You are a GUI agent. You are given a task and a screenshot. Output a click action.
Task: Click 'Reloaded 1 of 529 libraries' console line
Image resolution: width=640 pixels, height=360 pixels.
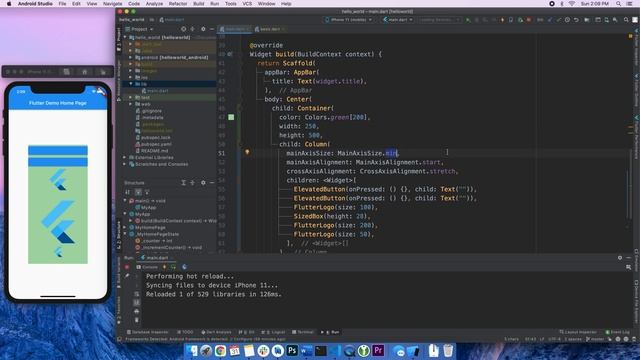(x=214, y=294)
